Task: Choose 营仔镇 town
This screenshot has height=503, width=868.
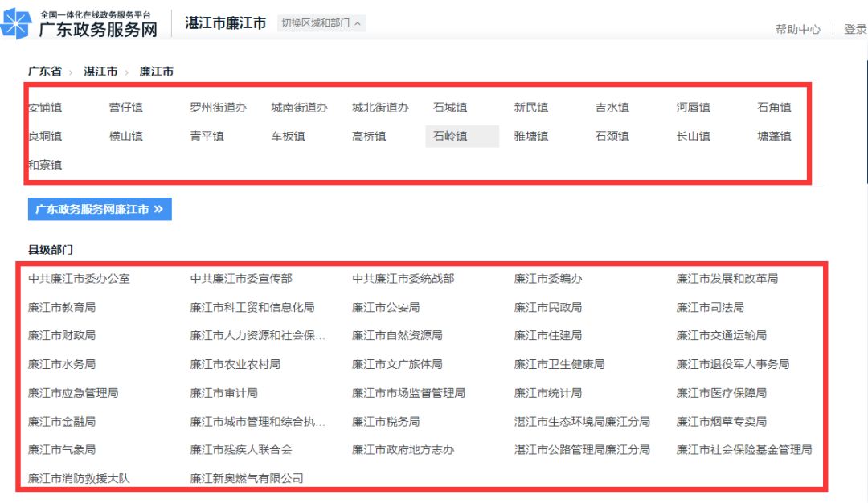Action: pyautogui.click(x=125, y=108)
